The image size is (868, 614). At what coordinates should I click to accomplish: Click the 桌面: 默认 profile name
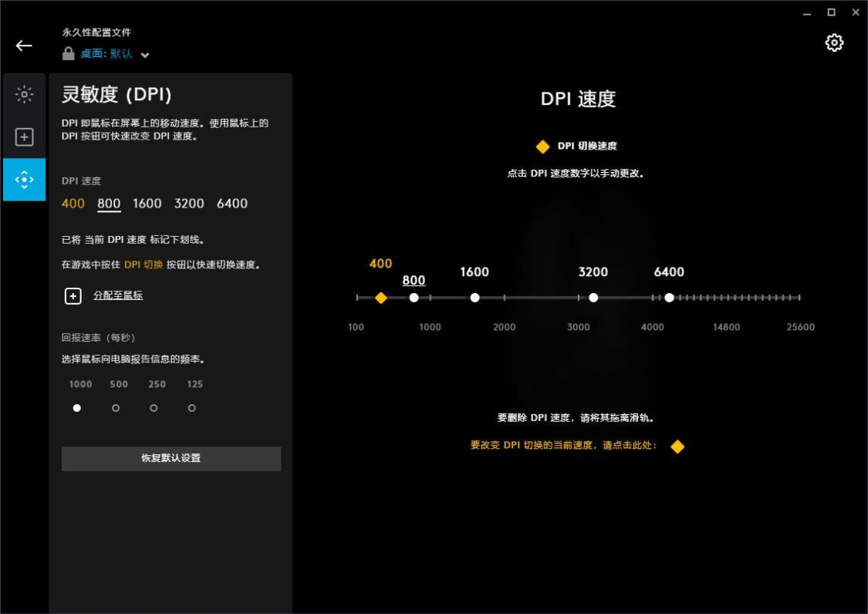pos(106,54)
